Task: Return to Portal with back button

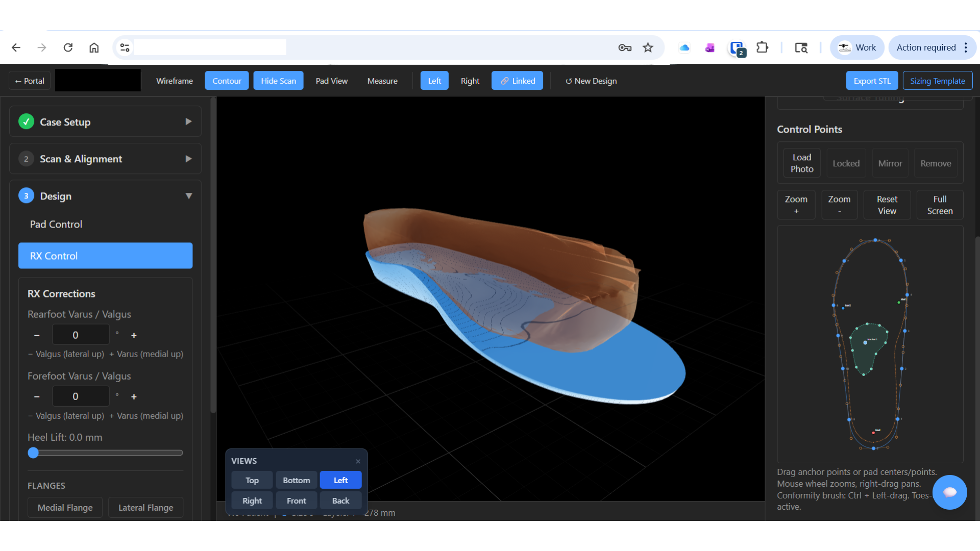Action: click(30, 81)
